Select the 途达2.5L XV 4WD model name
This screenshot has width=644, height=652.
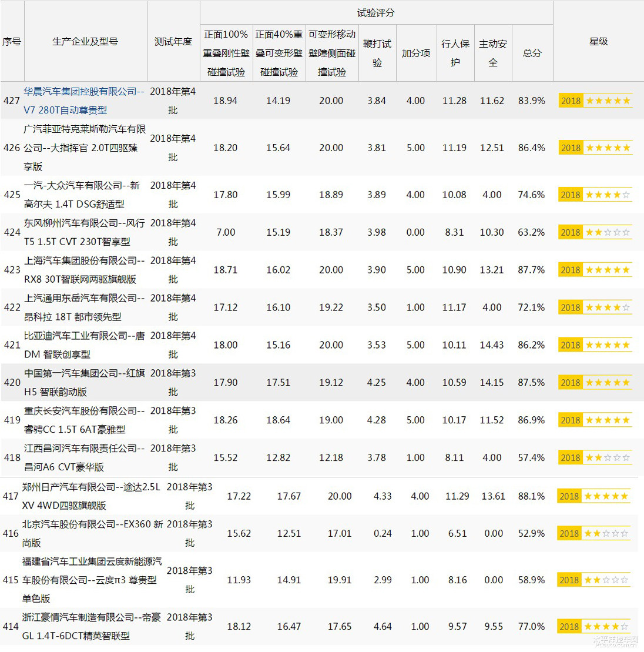91,496
